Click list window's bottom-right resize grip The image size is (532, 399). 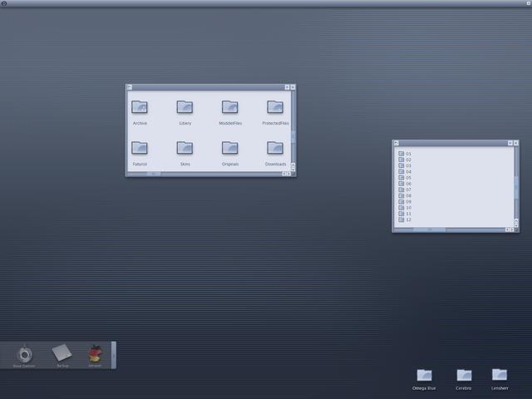point(516,229)
